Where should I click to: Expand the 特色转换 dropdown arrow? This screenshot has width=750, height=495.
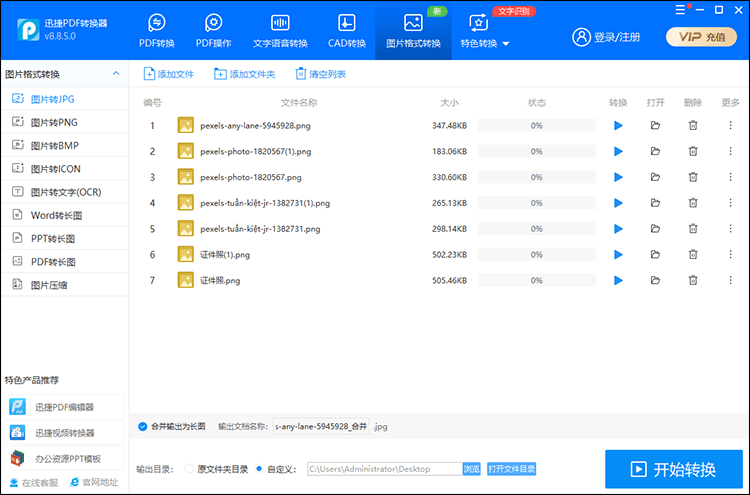506,44
